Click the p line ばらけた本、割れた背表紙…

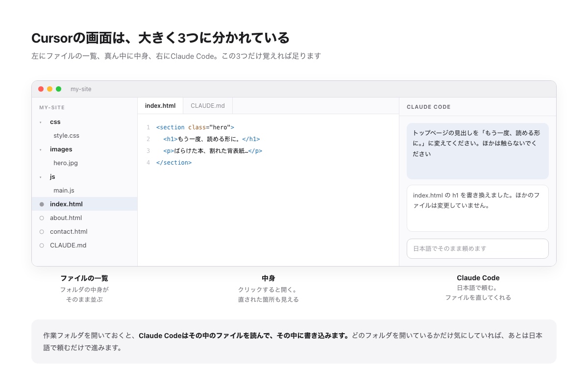point(213,150)
